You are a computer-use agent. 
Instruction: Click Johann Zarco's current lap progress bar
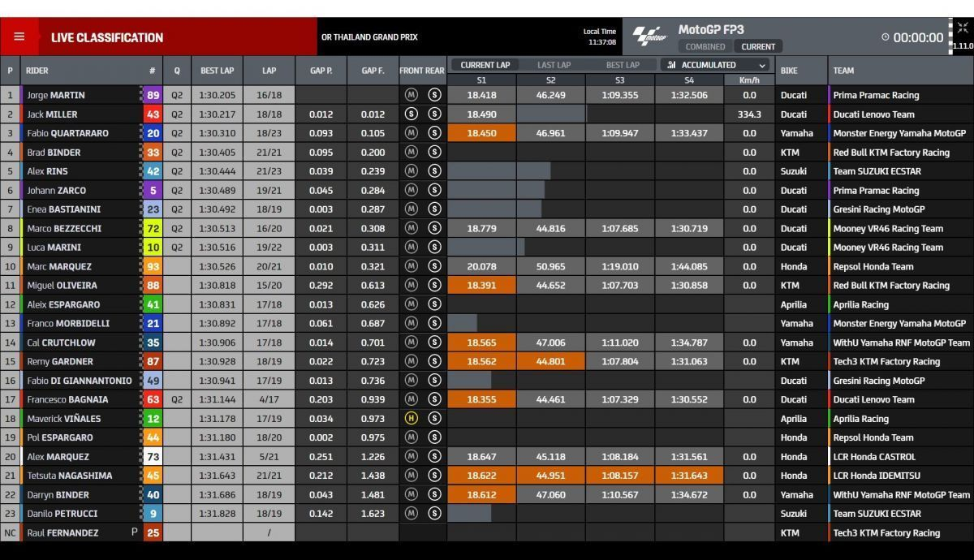(x=496, y=190)
